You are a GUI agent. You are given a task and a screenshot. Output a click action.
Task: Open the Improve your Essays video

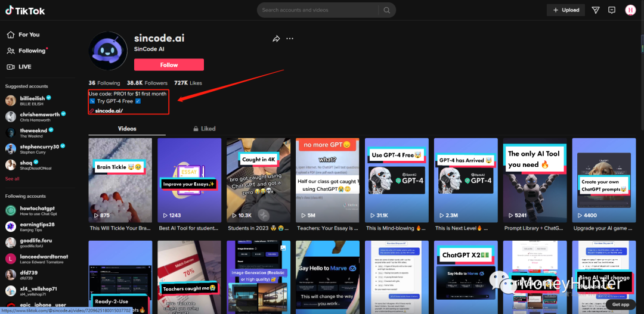pyautogui.click(x=190, y=180)
